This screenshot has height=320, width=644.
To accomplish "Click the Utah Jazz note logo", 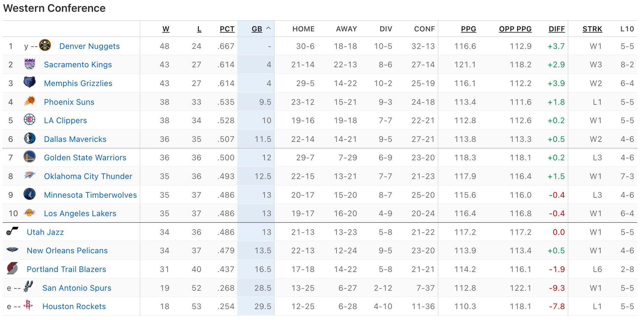I will [x=12, y=232].
